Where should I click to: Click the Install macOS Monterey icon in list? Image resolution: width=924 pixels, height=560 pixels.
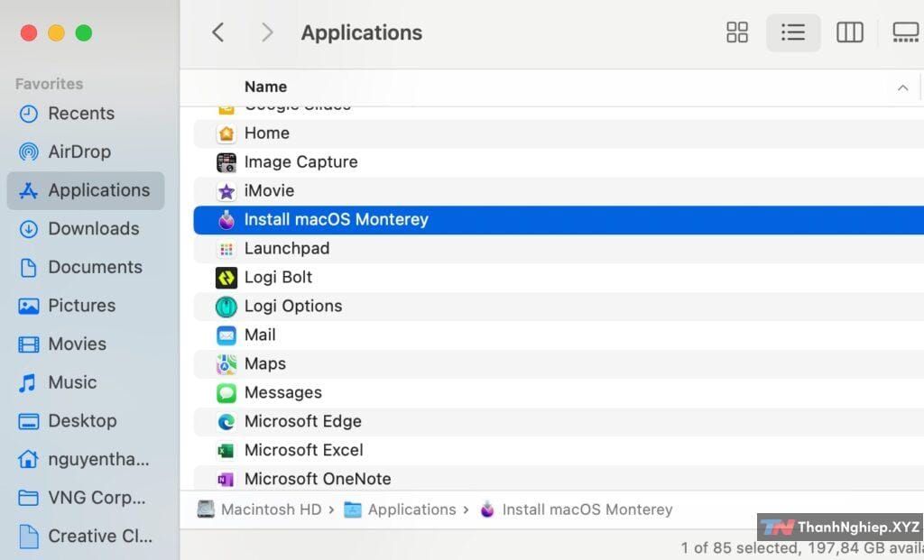[x=226, y=220]
